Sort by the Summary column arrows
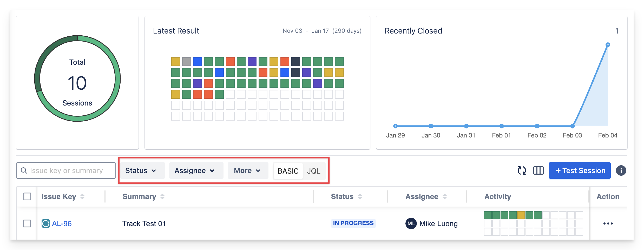 [x=162, y=196]
